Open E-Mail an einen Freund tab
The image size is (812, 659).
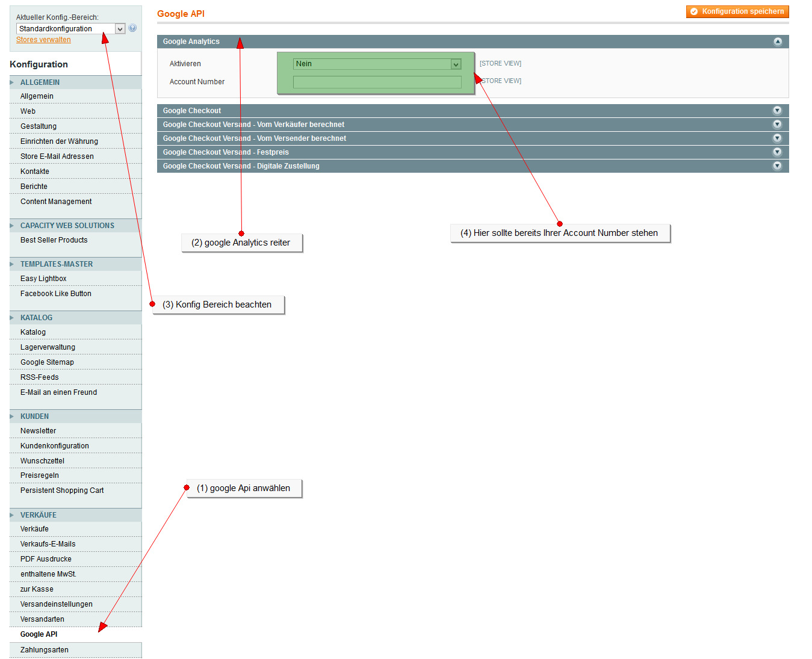75,392
